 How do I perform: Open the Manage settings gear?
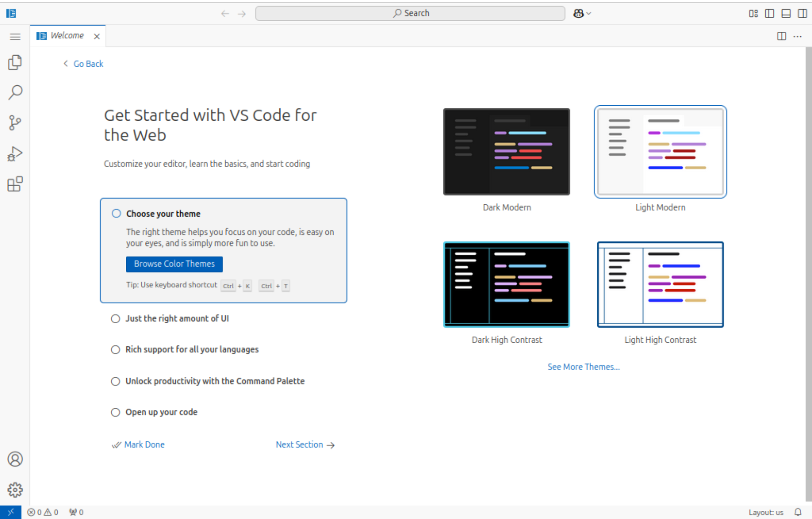tap(15, 489)
